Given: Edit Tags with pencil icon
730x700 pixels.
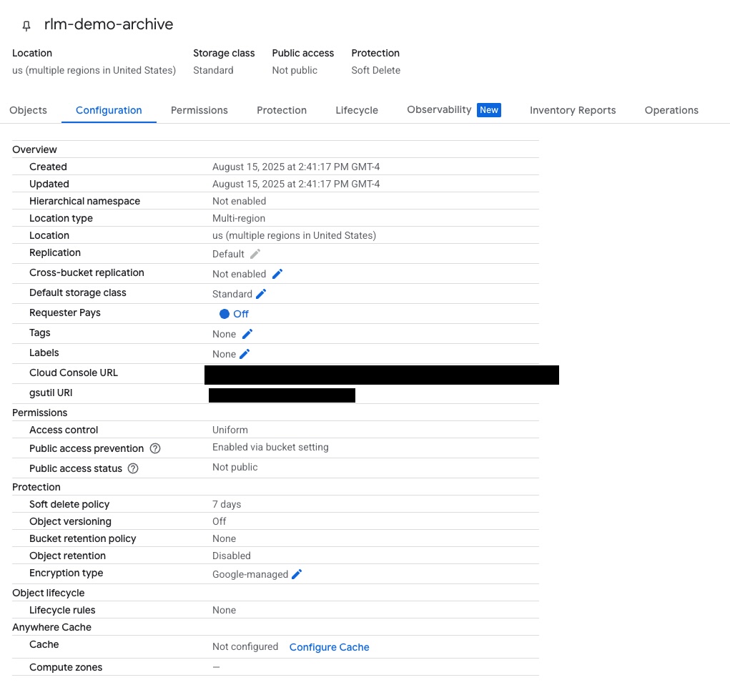Looking at the screenshot, I should [247, 334].
